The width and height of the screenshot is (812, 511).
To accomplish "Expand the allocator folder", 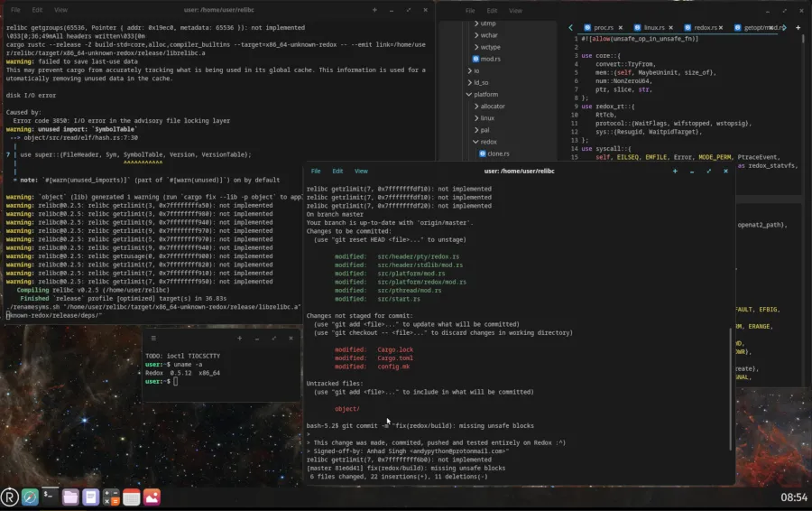I will (475, 106).
